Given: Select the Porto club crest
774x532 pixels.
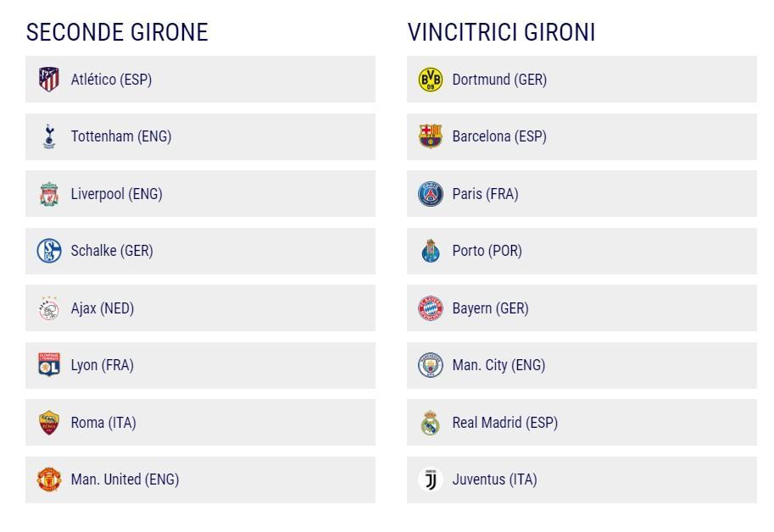Looking at the screenshot, I should point(431,251).
